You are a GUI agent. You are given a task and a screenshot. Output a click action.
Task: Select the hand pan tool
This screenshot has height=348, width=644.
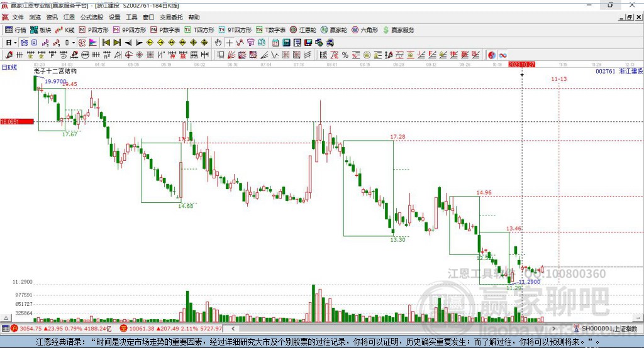coord(218,43)
